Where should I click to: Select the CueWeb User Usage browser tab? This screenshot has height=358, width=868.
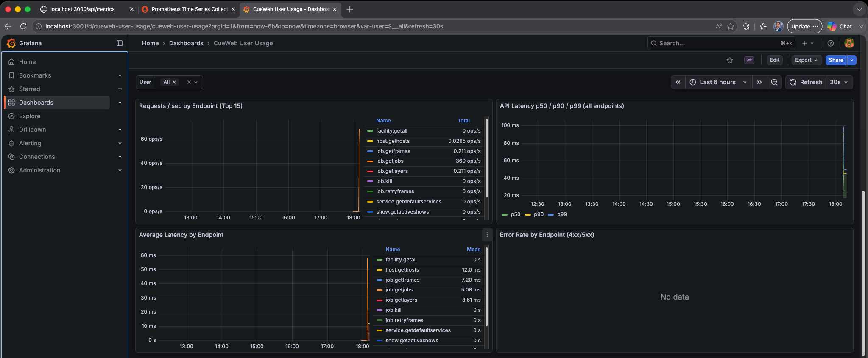click(291, 9)
